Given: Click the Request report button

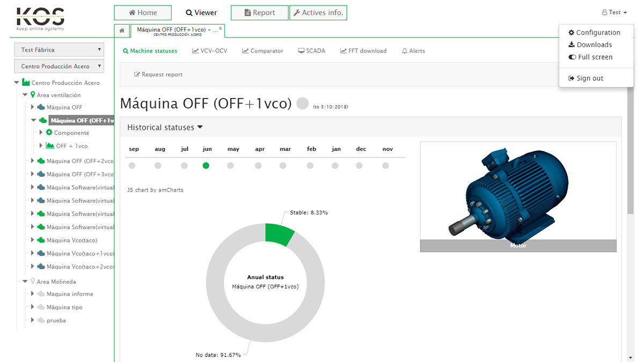Looking at the screenshot, I should [x=158, y=75].
